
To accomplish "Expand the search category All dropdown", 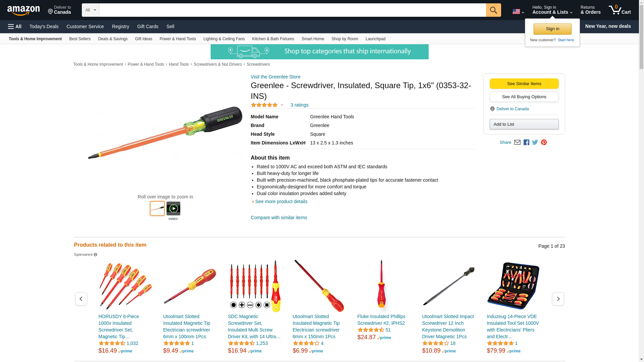I will point(91,10).
